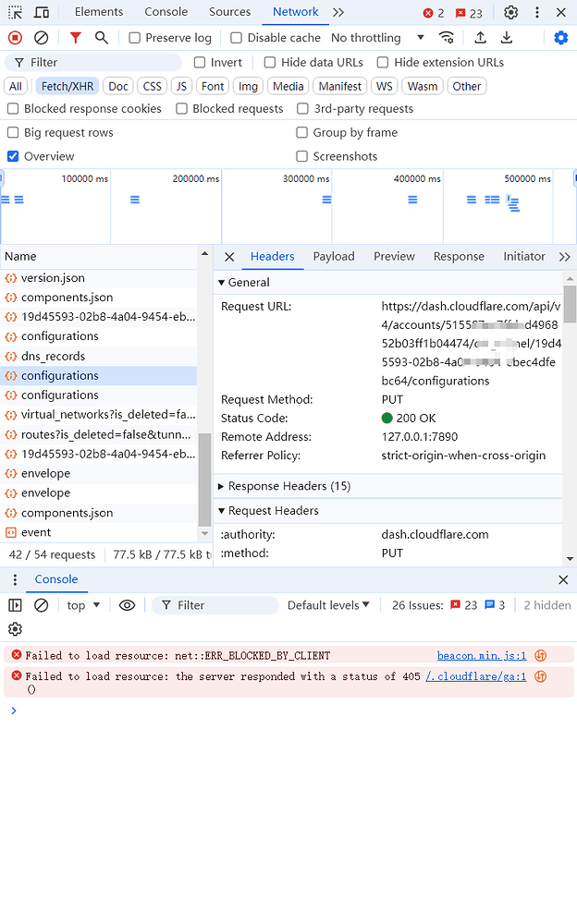577x924 pixels.
Task: Show console sidebar icon
Action: tap(16, 605)
